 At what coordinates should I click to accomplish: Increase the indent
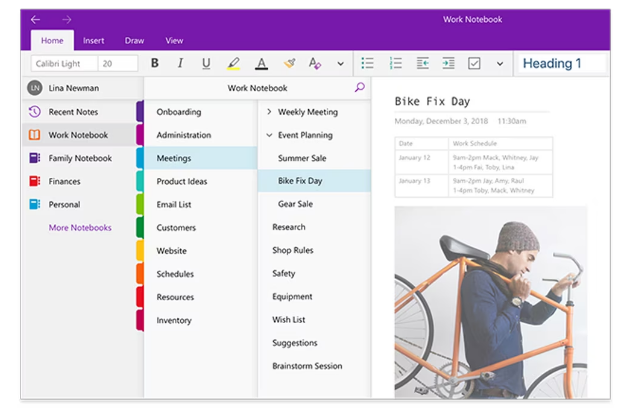click(x=448, y=63)
